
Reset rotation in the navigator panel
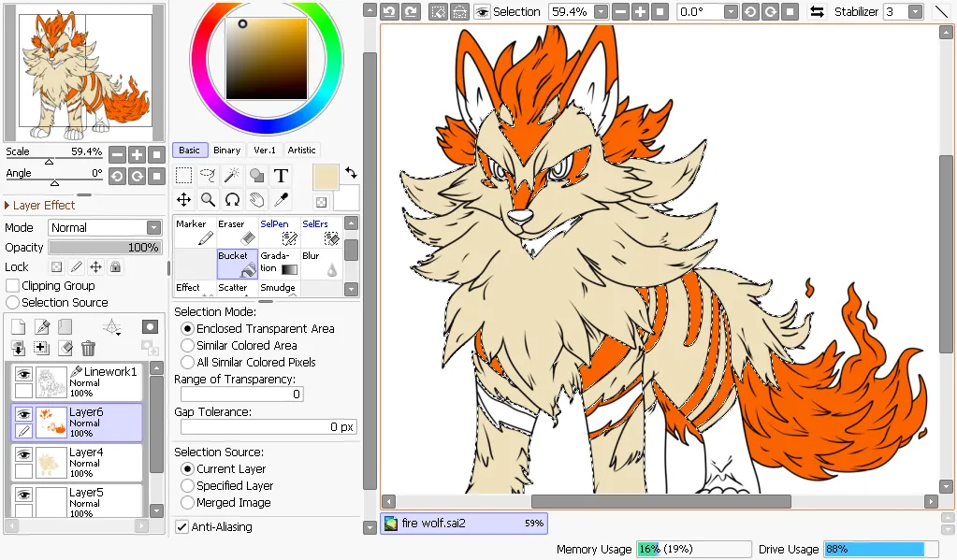coord(157,177)
